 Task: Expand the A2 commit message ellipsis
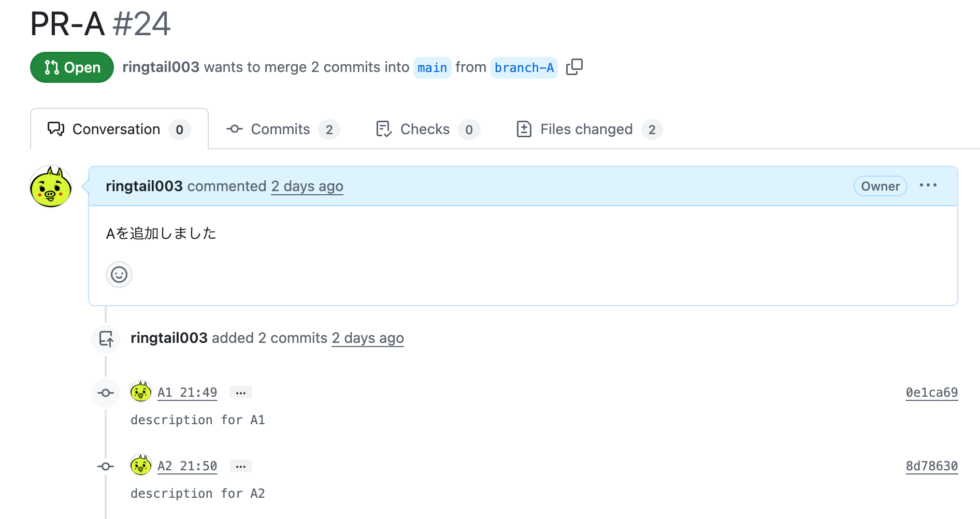coord(240,466)
